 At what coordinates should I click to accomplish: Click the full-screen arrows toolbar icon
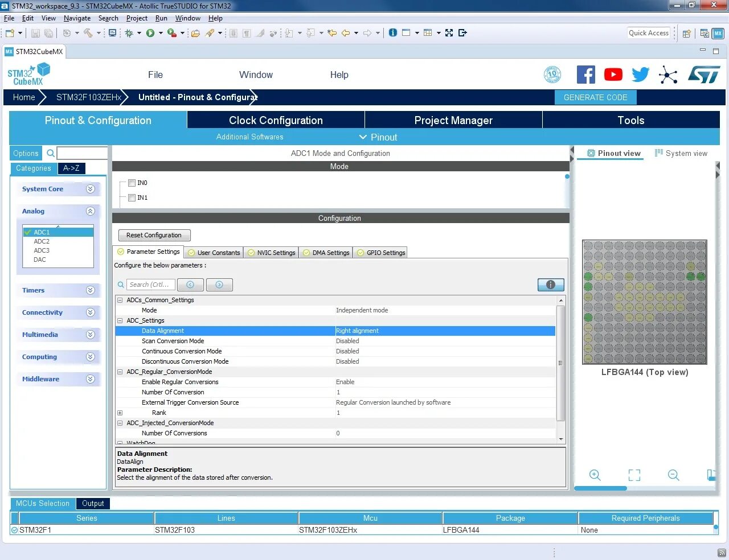tap(449, 32)
